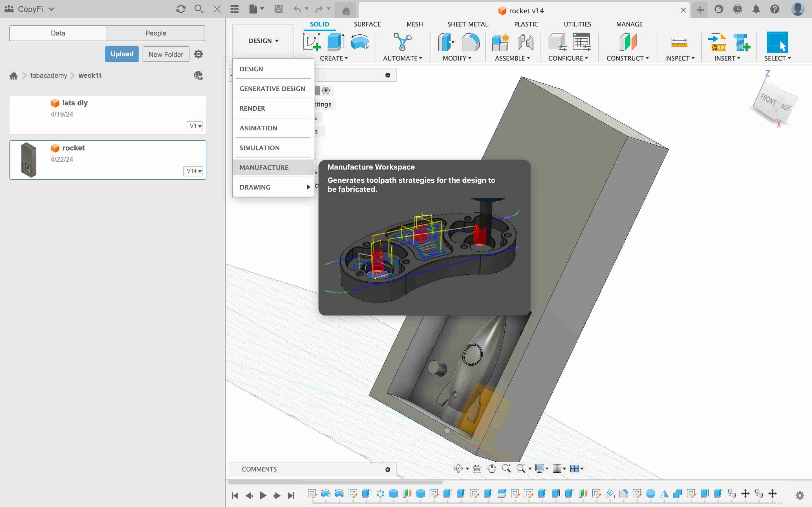Open the Inspect dropdown tools
This screenshot has width=812, height=507.
(x=680, y=58)
